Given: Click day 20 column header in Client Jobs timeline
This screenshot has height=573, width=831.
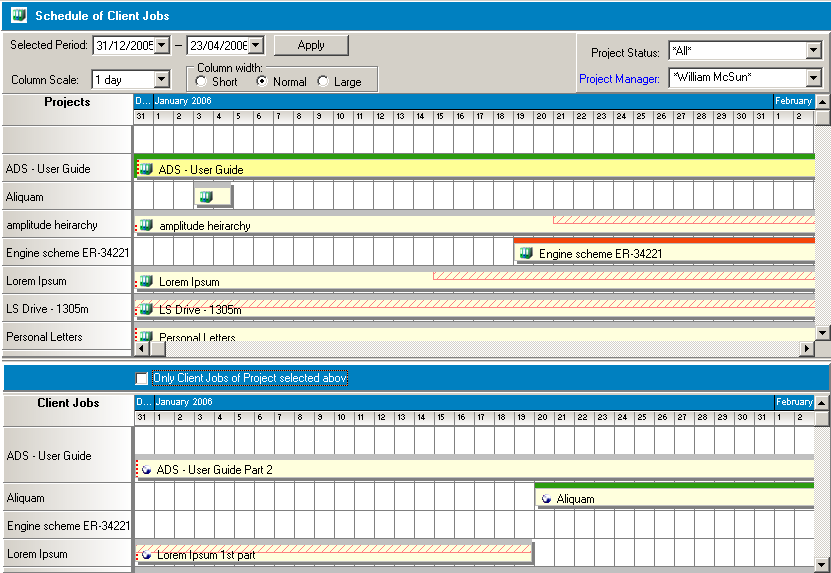Looking at the screenshot, I should coord(544,418).
